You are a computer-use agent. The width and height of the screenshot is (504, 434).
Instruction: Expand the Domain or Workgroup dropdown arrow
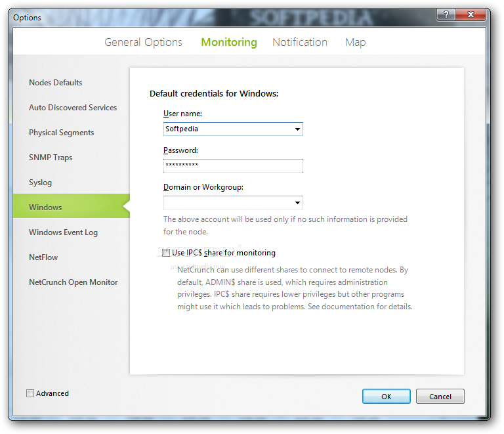pyautogui.click(x=297, y=203)
